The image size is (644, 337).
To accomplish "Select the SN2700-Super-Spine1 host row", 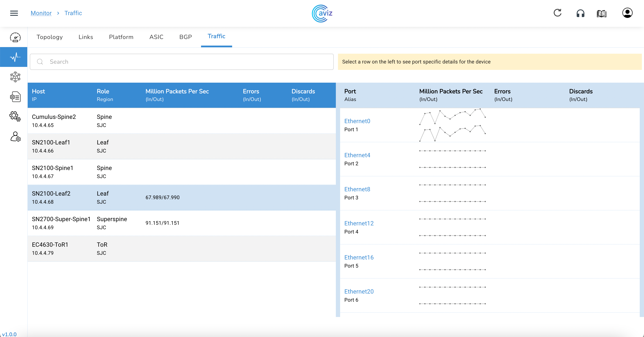I will tap(181, 223).
